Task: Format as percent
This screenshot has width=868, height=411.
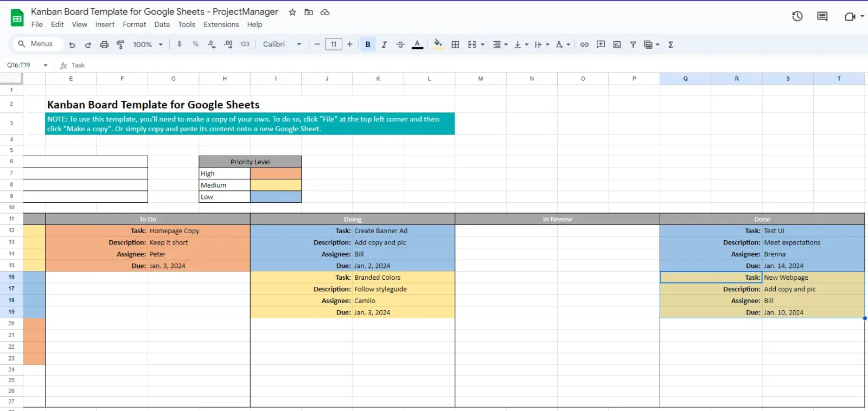Action: point(195,44)
